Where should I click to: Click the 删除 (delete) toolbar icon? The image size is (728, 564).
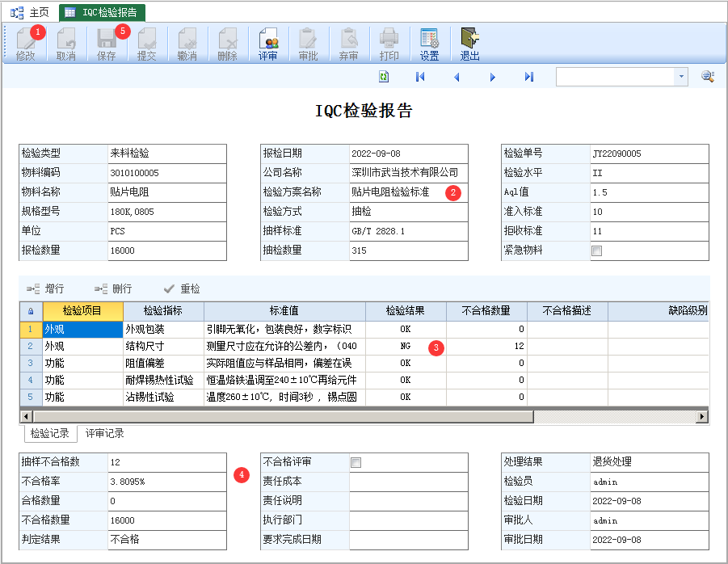228,44
